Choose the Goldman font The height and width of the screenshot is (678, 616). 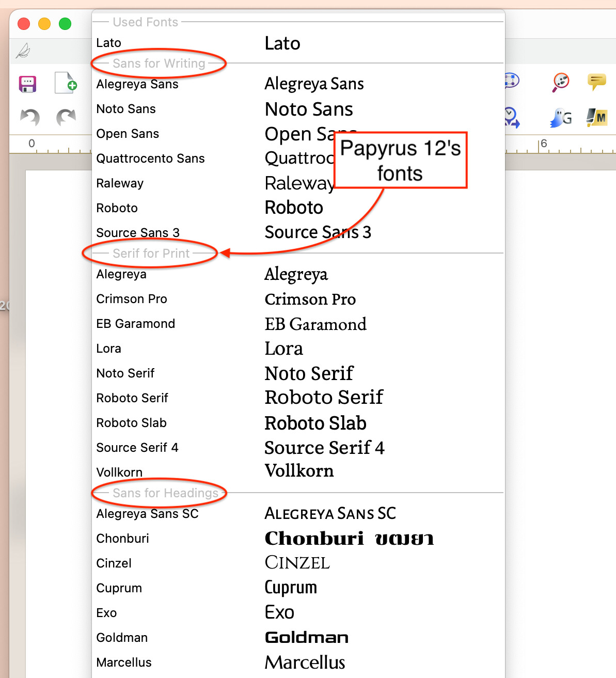point(122,638)
